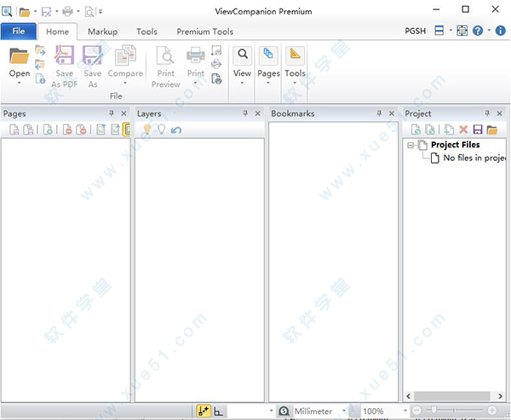Click the yellow lightbulb icon in Layers panel
511x420 pixels.
[x=146, y=129]
